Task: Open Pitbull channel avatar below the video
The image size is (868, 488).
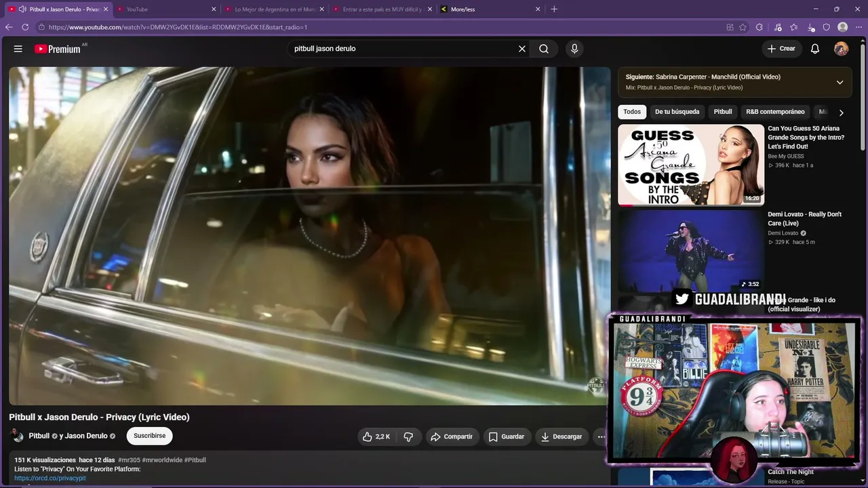Action: tap(16, 436)
